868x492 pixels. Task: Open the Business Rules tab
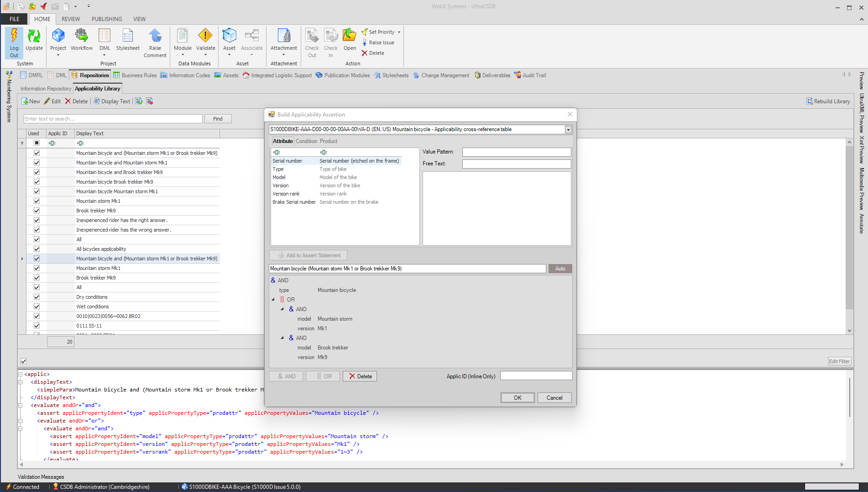135,75
